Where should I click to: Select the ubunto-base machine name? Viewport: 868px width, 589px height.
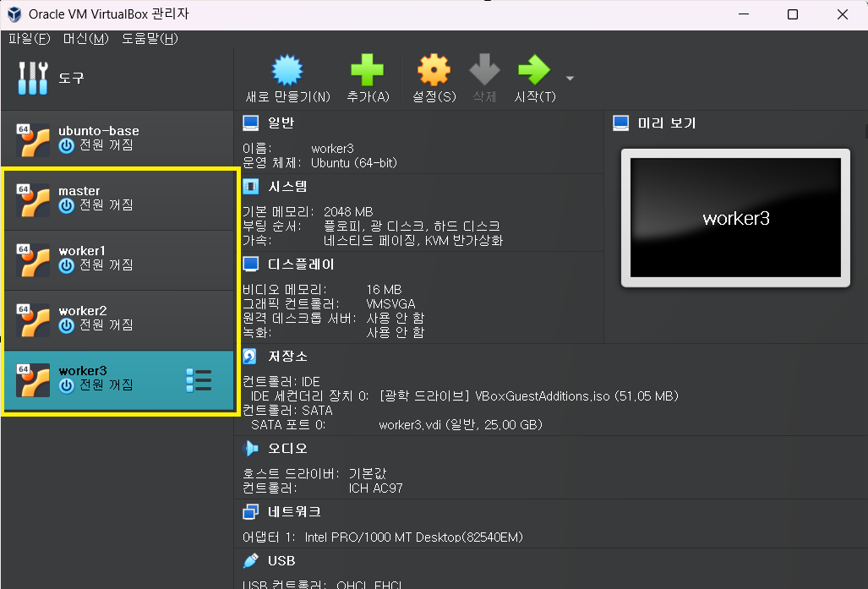(99, 131)
